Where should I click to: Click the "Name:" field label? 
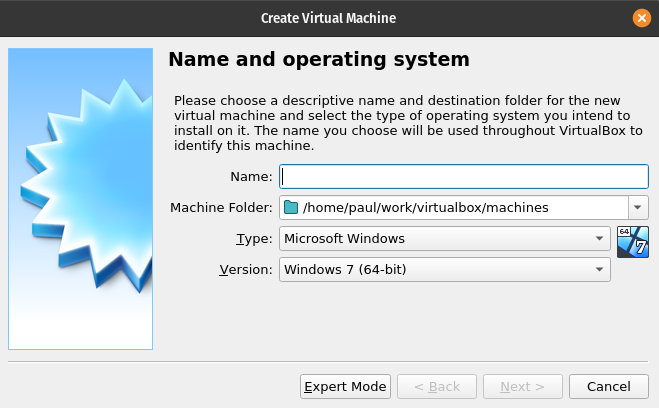(x=250, y=177)
